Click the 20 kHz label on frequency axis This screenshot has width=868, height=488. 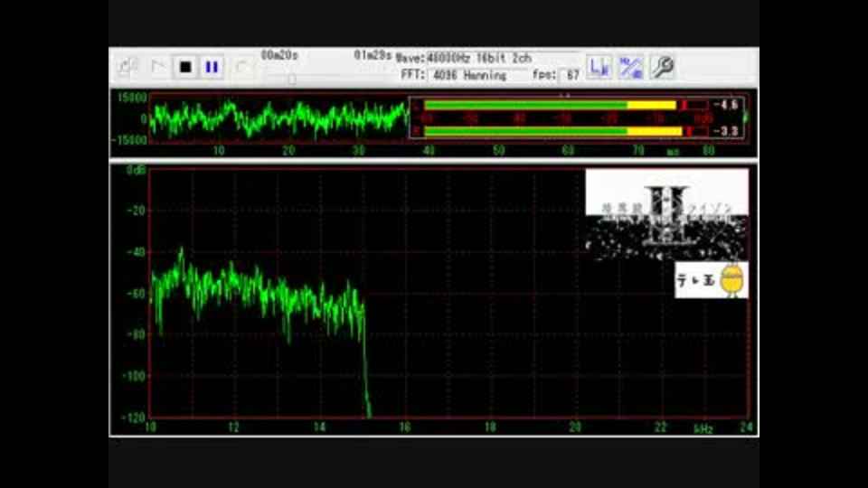(575, 427)
